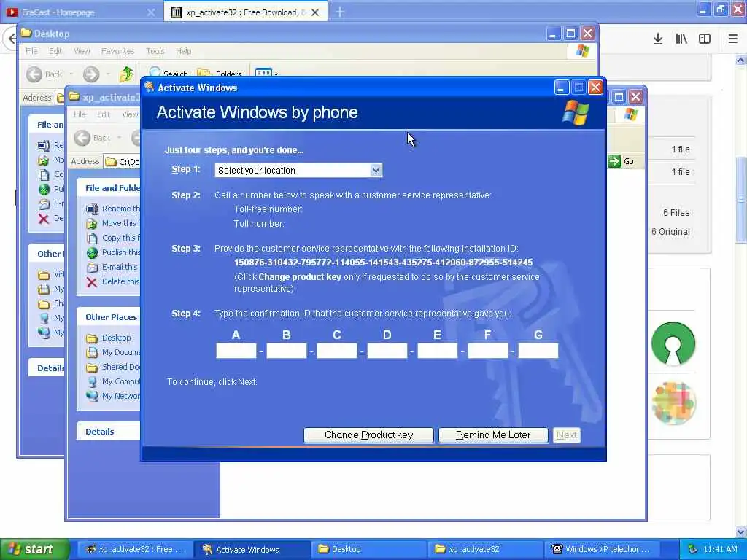747x560 pixels.
Task: Click the Remind Me Later button
Action: pyautogui.click(x=493, y=435)
